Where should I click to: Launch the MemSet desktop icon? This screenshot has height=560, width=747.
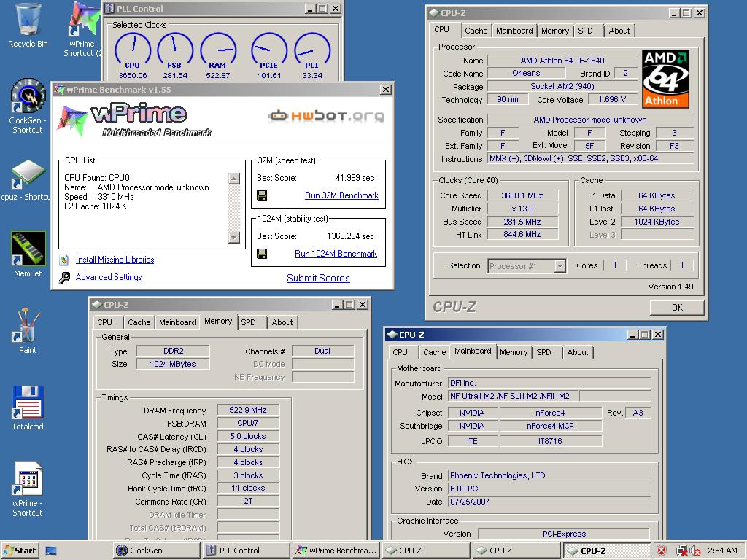click(x=28, y=249)
